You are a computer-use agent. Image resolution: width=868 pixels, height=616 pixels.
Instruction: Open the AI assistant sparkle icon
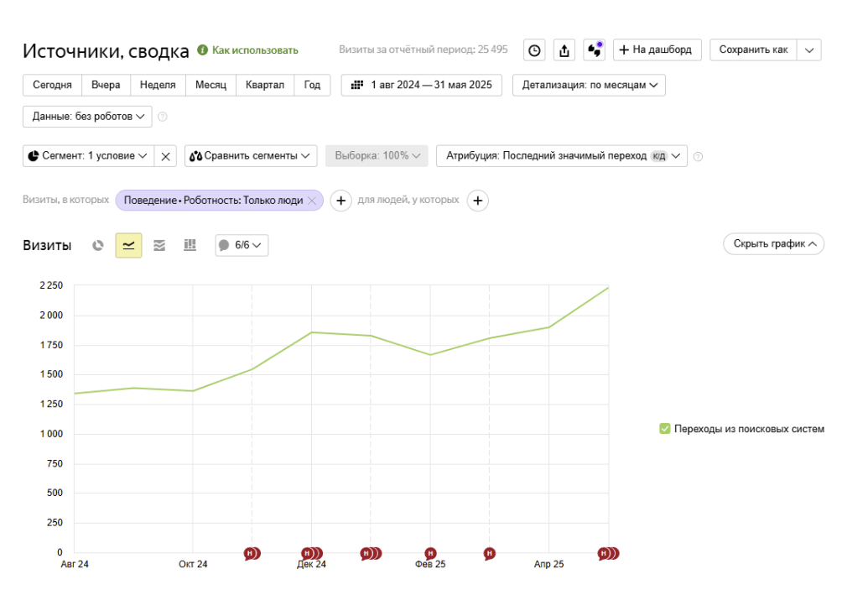[595, 50]
